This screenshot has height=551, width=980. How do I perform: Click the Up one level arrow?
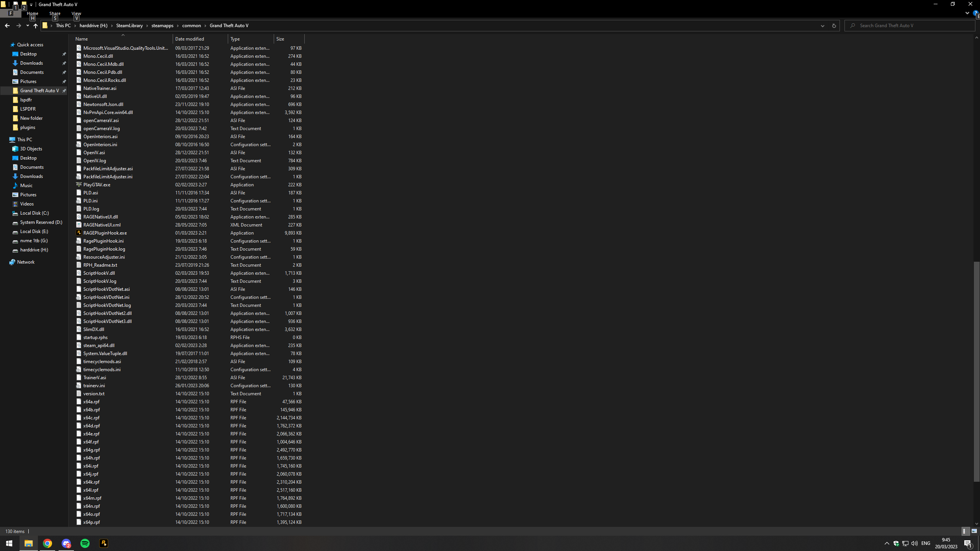point(36,26)
